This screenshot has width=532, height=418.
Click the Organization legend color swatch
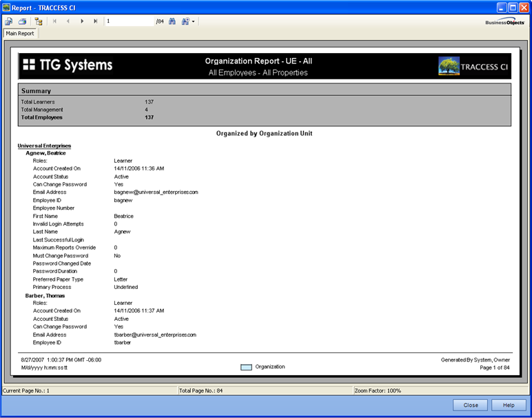pyautogui.click(x=246, y=367)
